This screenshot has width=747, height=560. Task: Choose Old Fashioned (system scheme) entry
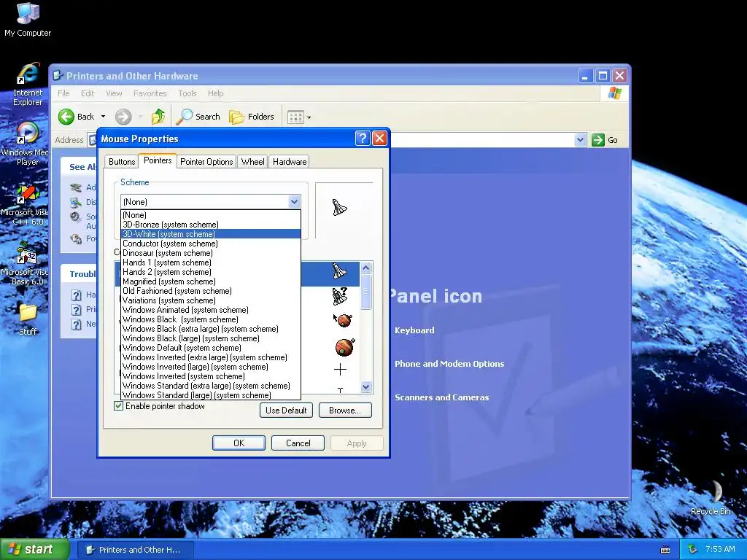tap(211, 291)
